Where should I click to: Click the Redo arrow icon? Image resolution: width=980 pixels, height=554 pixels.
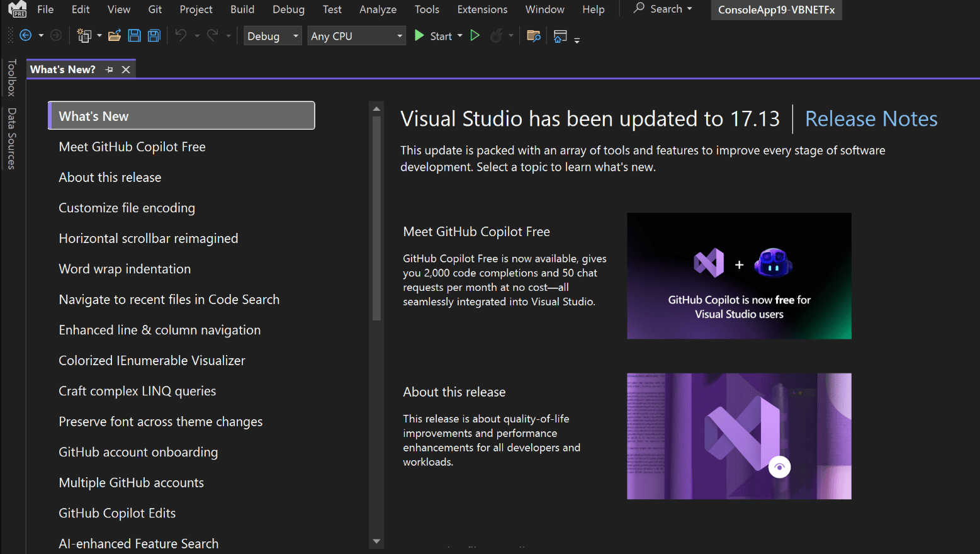pos(213,36)
